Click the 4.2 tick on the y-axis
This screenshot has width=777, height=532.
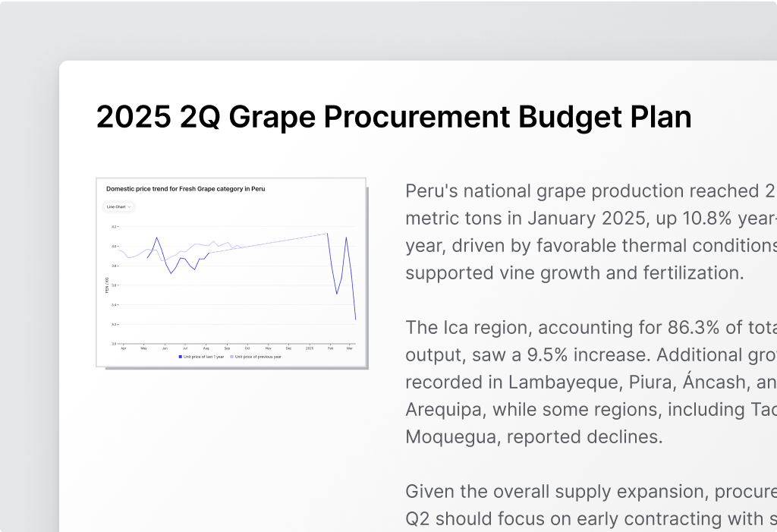pos(114,227)
